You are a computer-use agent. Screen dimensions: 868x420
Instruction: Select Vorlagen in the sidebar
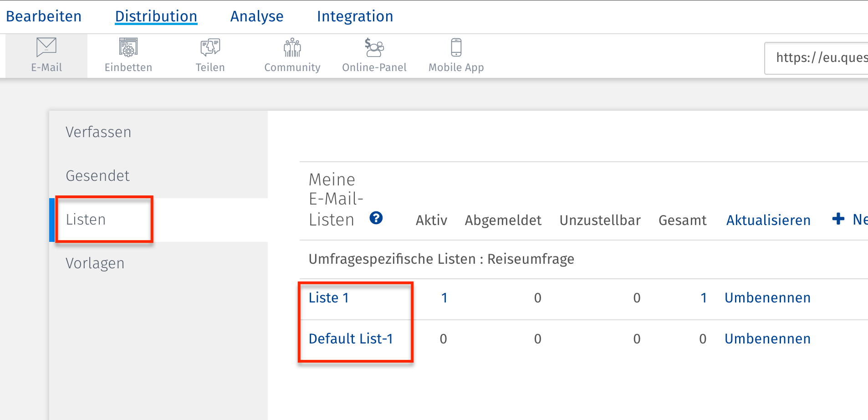(95, 263)
